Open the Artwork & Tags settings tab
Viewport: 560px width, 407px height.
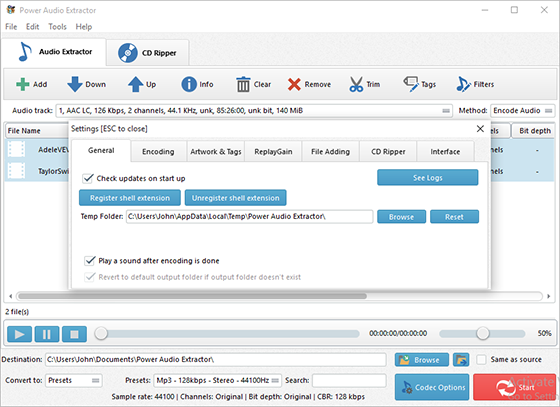click(x=216, y=152)
